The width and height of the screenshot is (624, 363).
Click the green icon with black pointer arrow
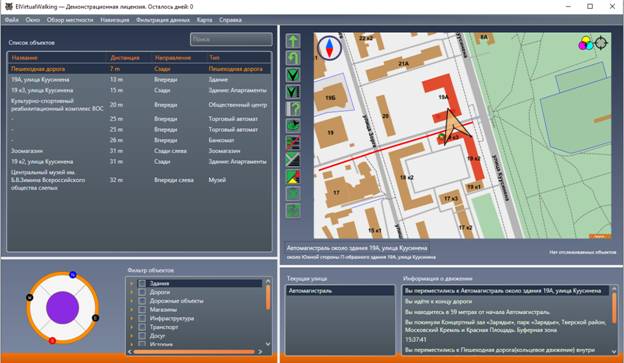coord(293,126)
